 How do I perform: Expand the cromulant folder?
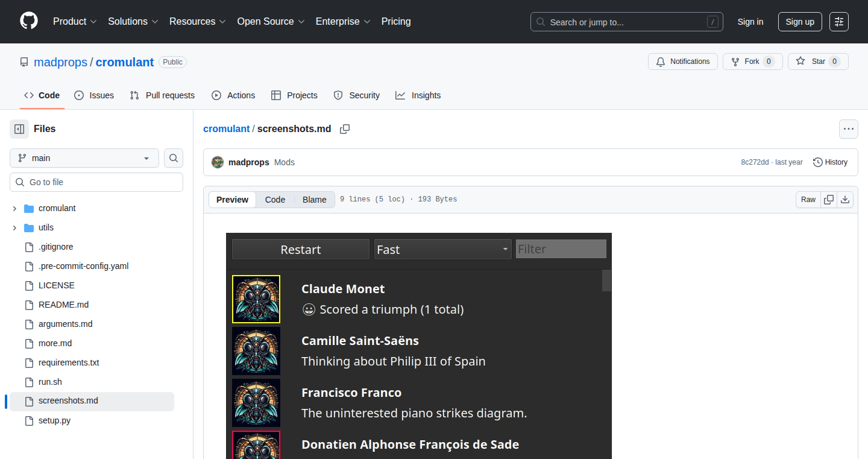click(14, 208)
